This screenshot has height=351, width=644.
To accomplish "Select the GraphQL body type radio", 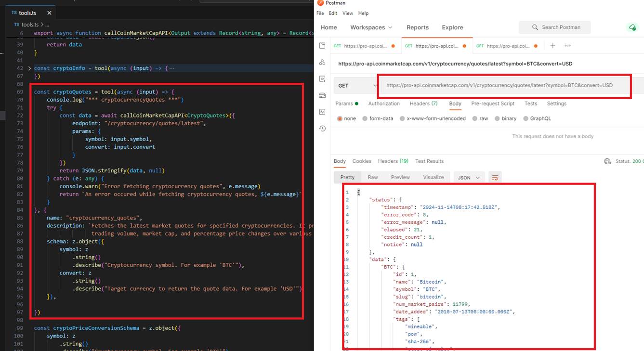I will (x=526, y=118).
